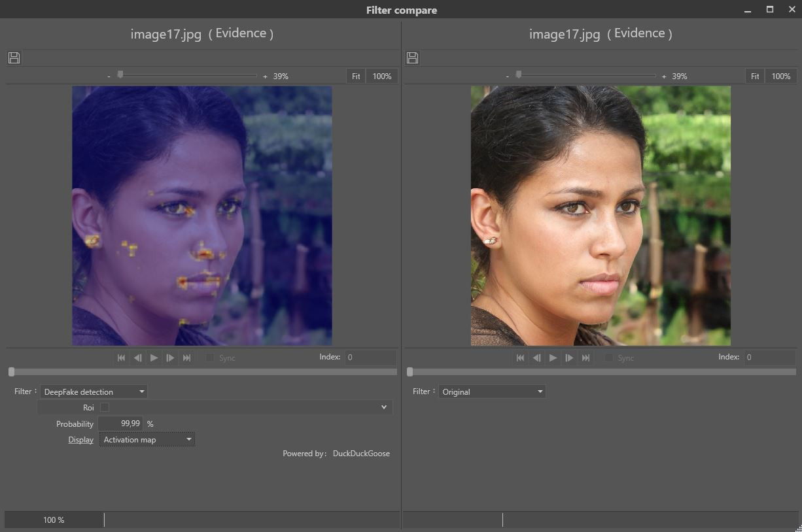Click the save icon in right panel

coord(412,58)
